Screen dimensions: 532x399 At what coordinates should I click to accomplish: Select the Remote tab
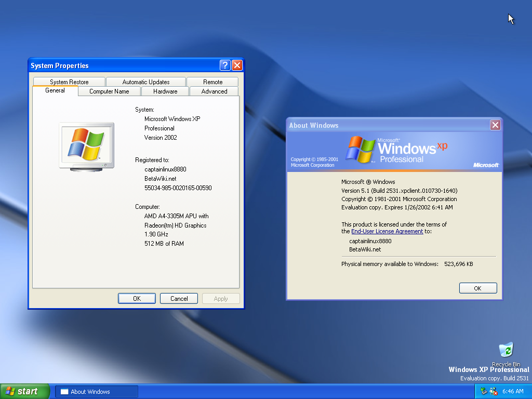pos(212,82)
